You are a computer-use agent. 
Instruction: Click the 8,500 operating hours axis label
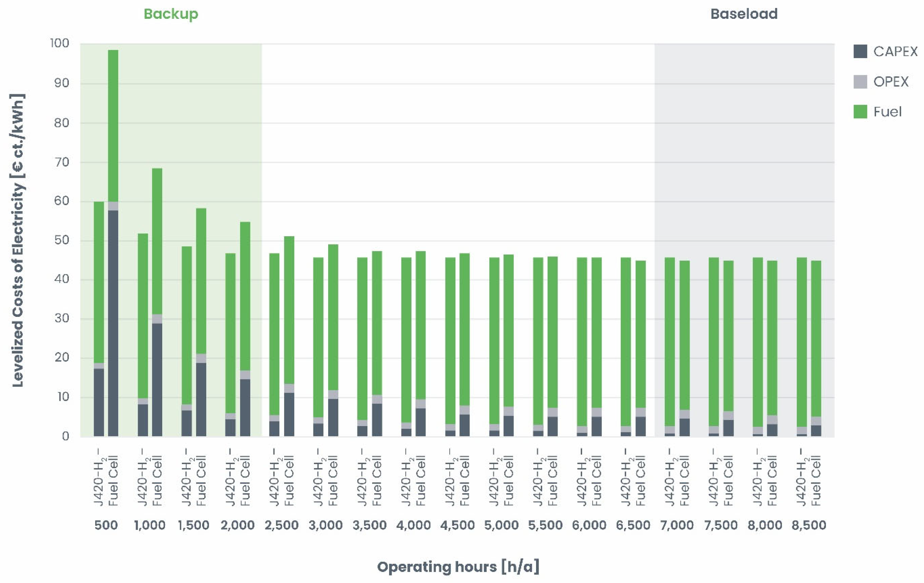tap(808, 525)
